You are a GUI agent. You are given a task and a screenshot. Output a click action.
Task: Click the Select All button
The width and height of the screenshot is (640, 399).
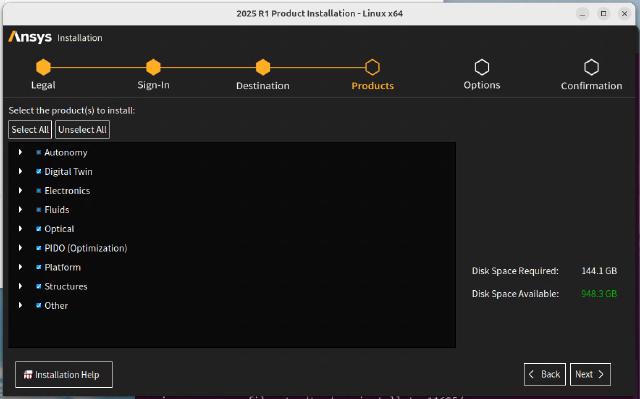coord(30,130)
